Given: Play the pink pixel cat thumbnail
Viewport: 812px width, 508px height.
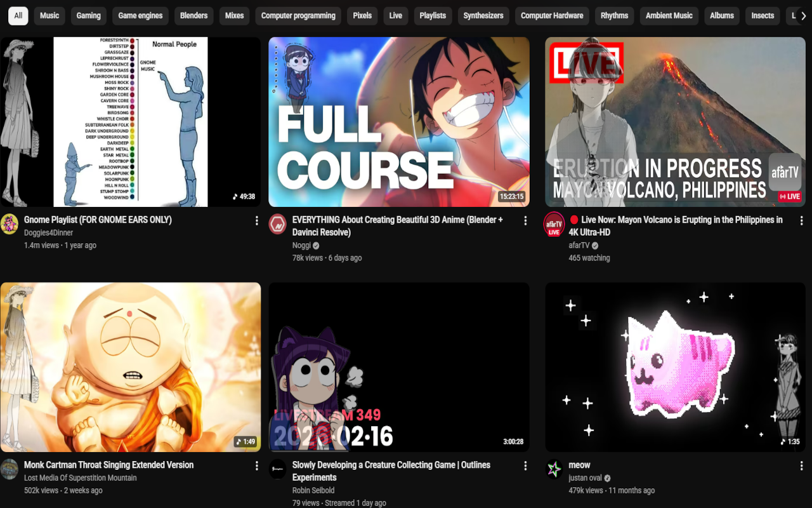Looking at the screenshot, I should click(x=676, y=367).
